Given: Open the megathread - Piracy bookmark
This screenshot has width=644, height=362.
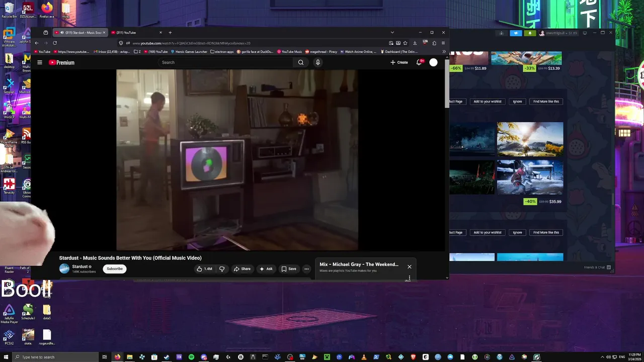Looking at the screenshot, I should coord(321,51).
